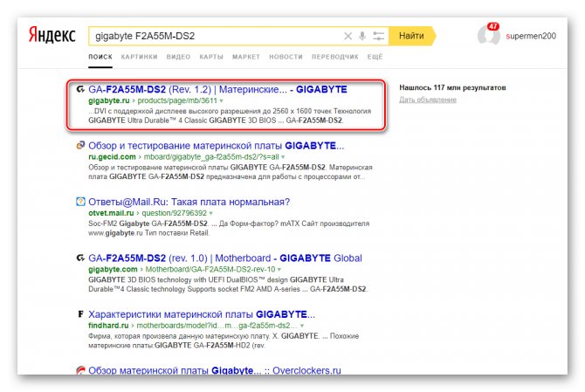Expand dropdown arrow after question/92796392
The image size is (585, 392).
click(210, 213)
